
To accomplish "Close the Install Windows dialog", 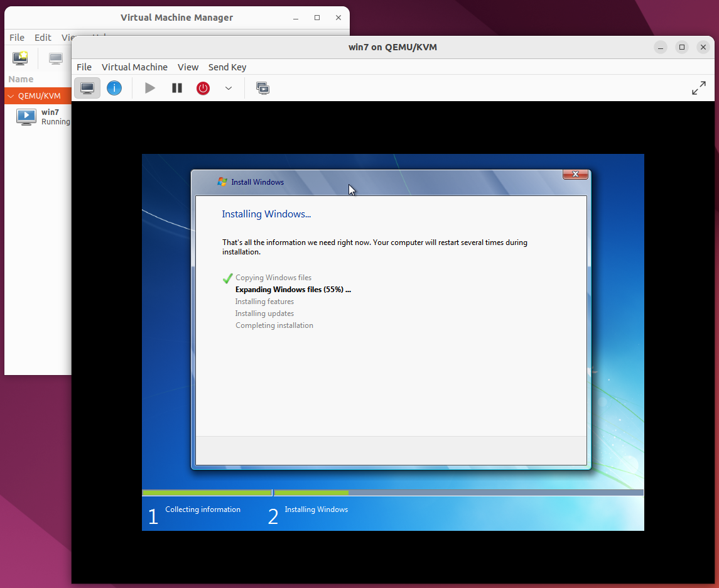I will pos(575,175).
